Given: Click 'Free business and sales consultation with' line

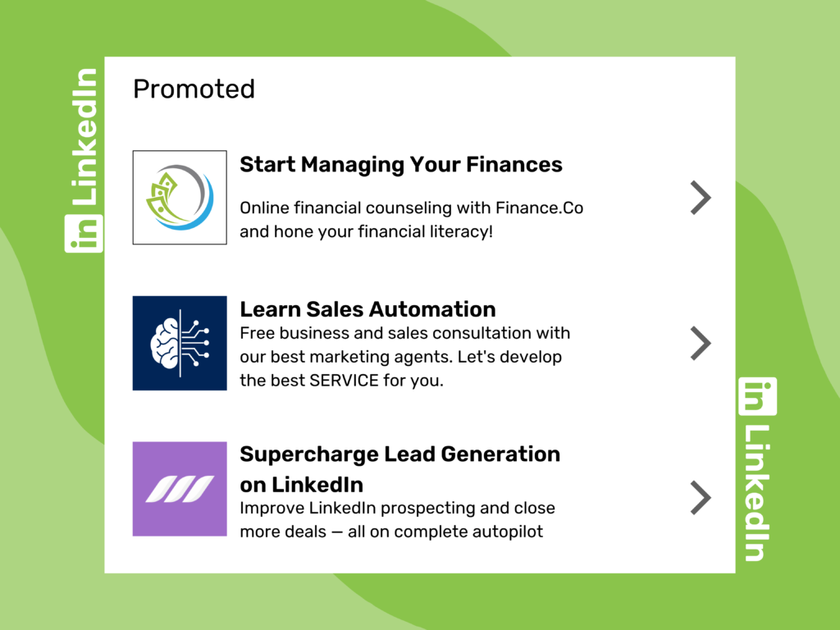Looking at the screenshot, I should click(404, 333).
